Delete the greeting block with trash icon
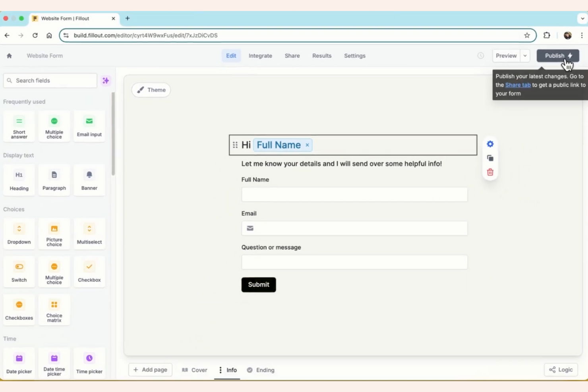This screenshot has height=392, width=588. coord(490,172)
